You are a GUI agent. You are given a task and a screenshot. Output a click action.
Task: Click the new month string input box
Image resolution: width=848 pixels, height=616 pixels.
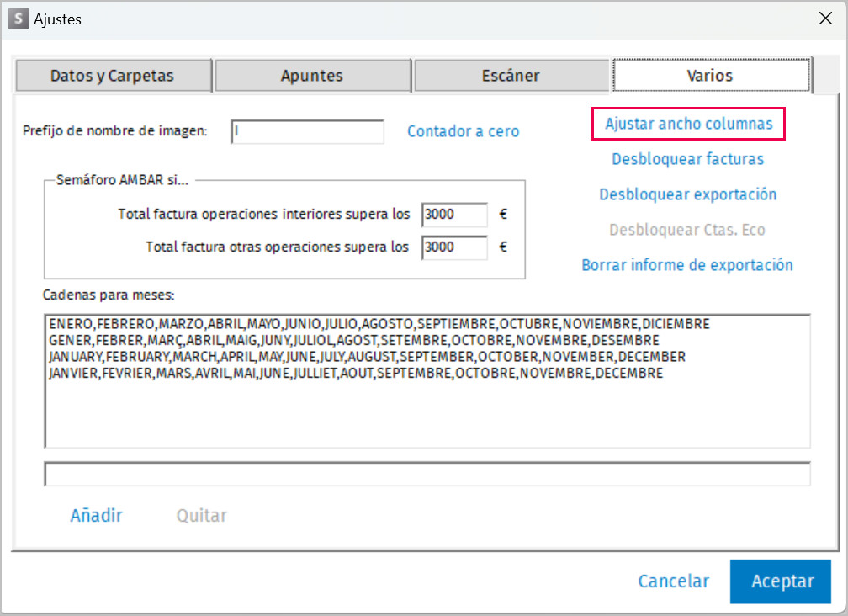pos(427,474)
